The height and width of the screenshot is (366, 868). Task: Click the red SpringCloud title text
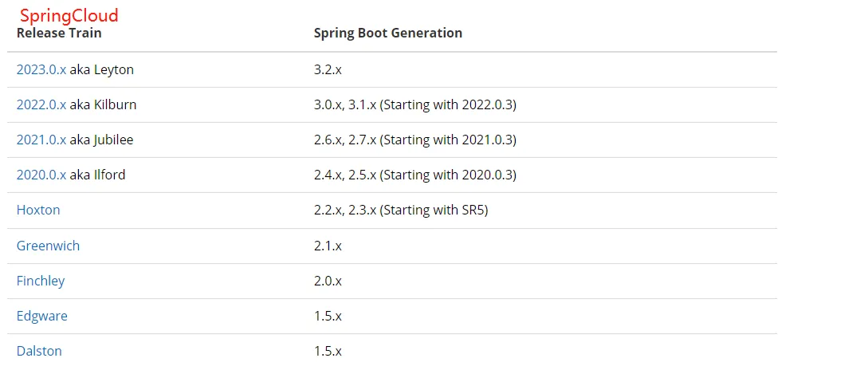point(69,15)
